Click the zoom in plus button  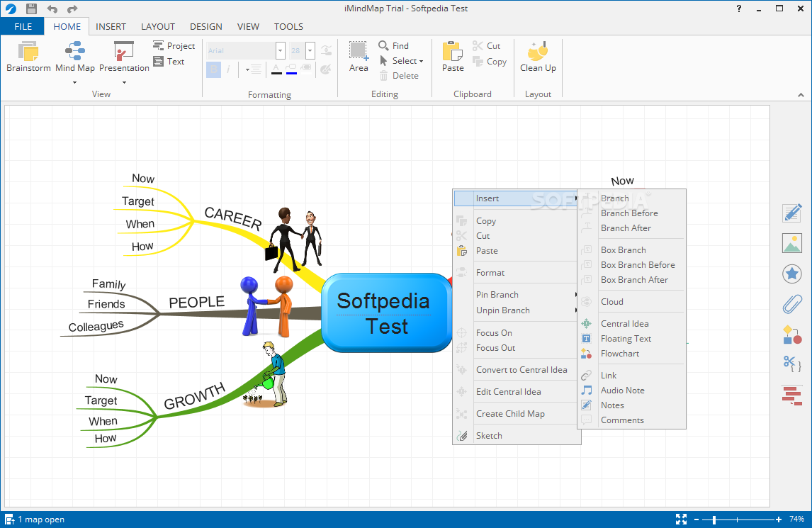[x=778, y=519]
